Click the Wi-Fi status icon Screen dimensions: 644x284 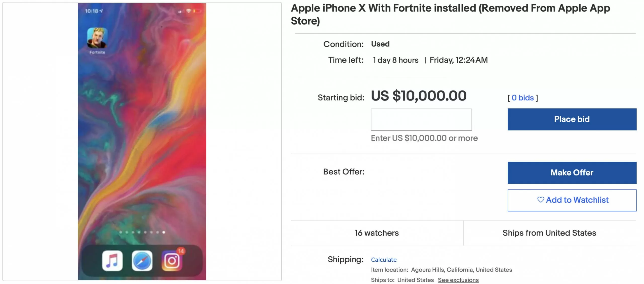[x=188, y=11]
